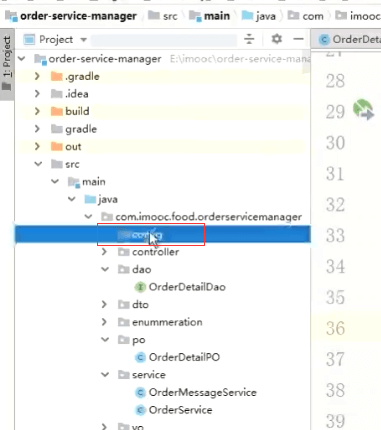
Task: Hide the Project panel with minus icon
Action: [x=298, y=39]
